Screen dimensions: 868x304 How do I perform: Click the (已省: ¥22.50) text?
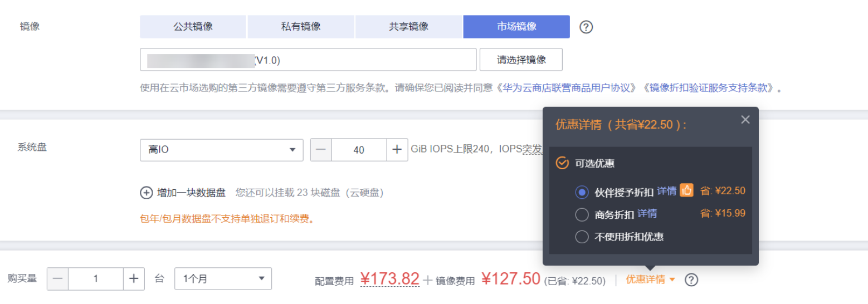click(575, 281)
